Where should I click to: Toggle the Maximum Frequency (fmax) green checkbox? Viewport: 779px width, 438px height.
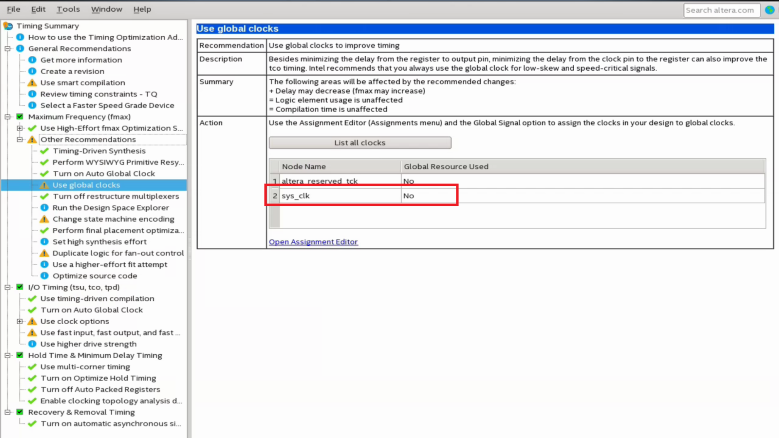click(20, 117)
